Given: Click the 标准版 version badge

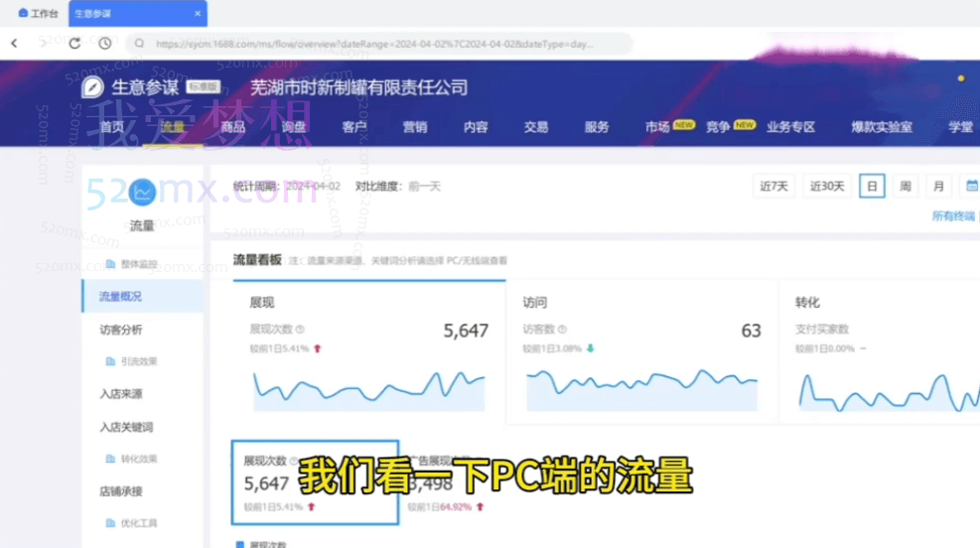Looking at the screenshot, I should click(x=204, y=86).
